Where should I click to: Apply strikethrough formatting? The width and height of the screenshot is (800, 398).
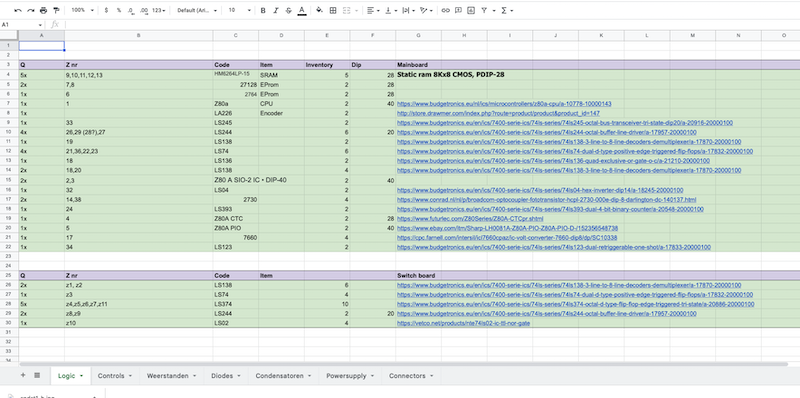[x=288, y=10]
